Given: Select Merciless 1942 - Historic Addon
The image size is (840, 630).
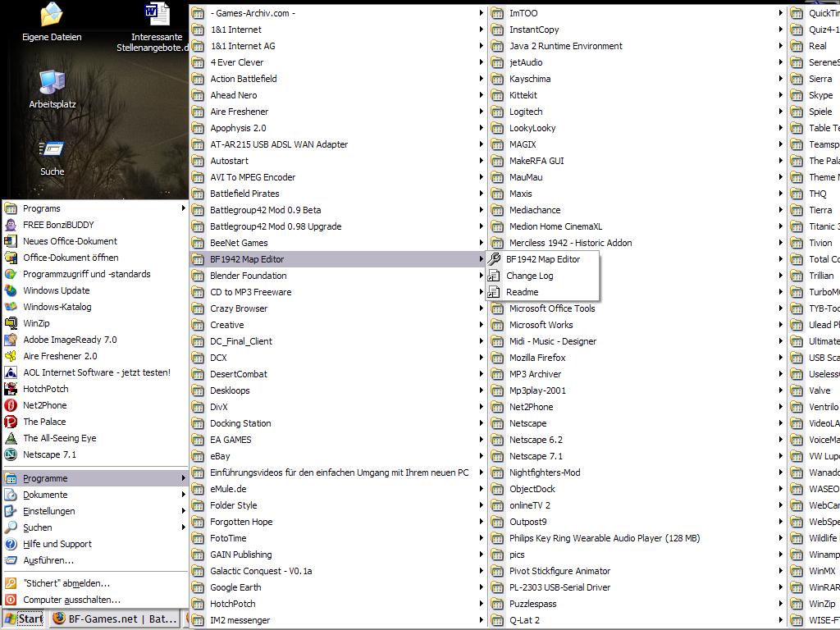Looking at the screenshot, I should click(x=637, y=243).
